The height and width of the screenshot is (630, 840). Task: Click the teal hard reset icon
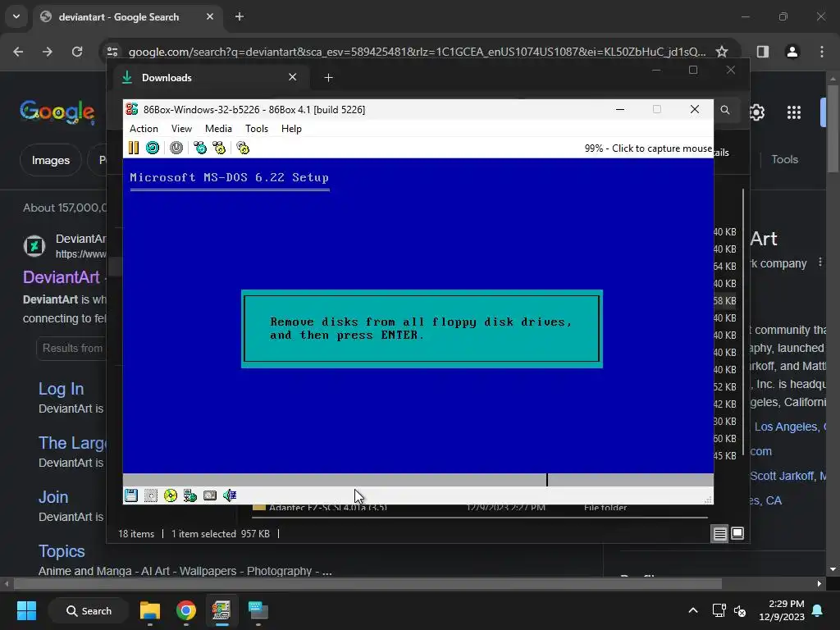pyautogui.click(x=152, y=148)
